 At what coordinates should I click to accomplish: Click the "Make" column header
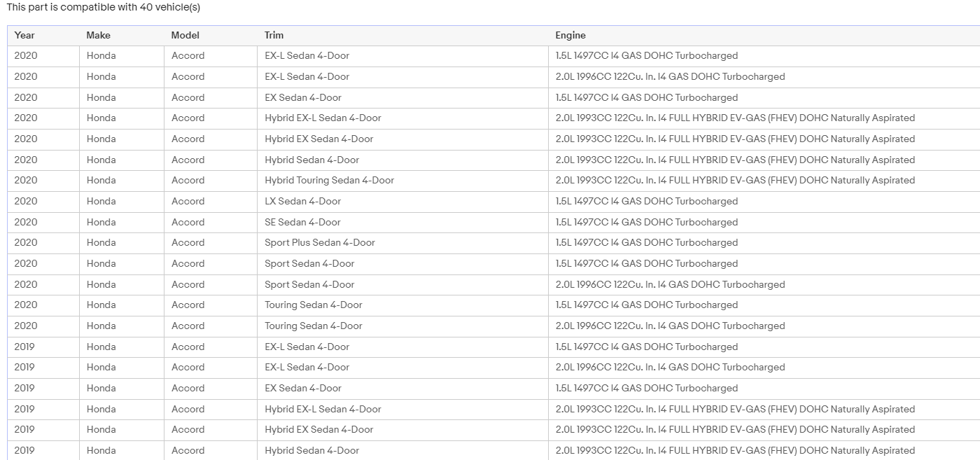[x=122, y=36]
